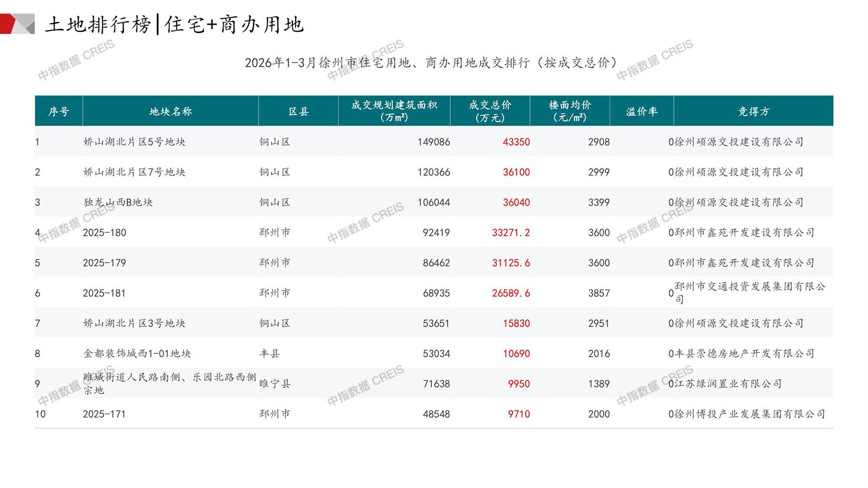Click the 区县 column header
This screenshot has height=488, width=868.
pyautogui.click(x=298, y=112)
